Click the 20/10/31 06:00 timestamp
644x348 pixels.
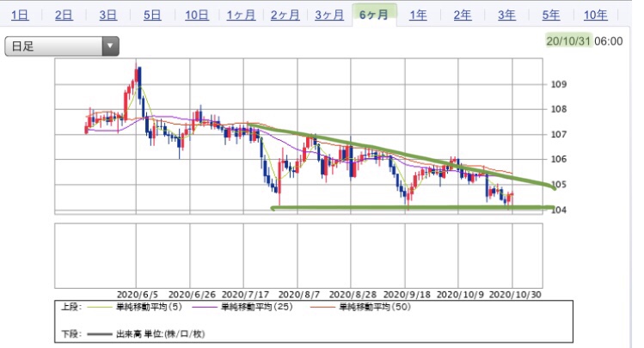(x=585, y=41)
